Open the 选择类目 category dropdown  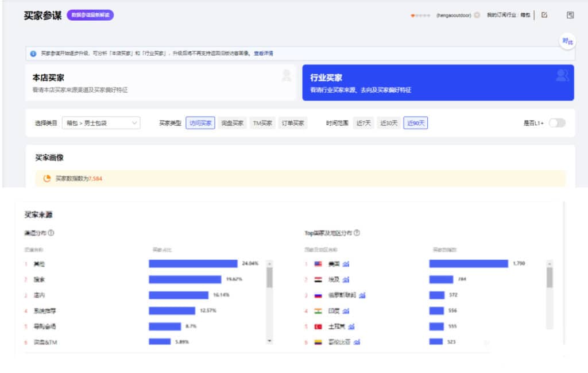click(x=101, y=123)
